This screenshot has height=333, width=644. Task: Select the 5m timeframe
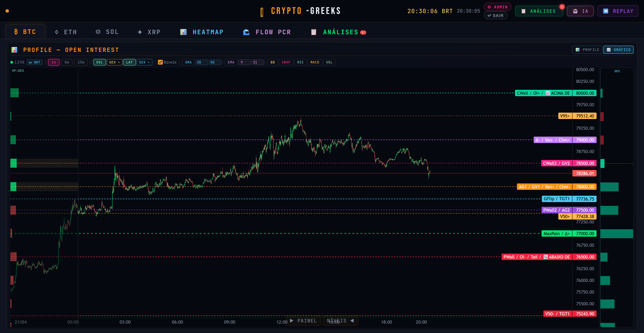pos(67,62)
